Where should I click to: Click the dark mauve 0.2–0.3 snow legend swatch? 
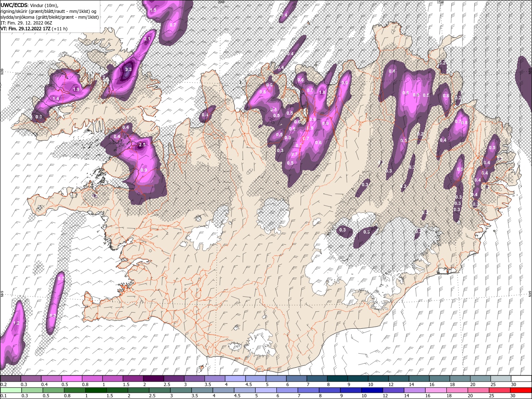[10, 379]
